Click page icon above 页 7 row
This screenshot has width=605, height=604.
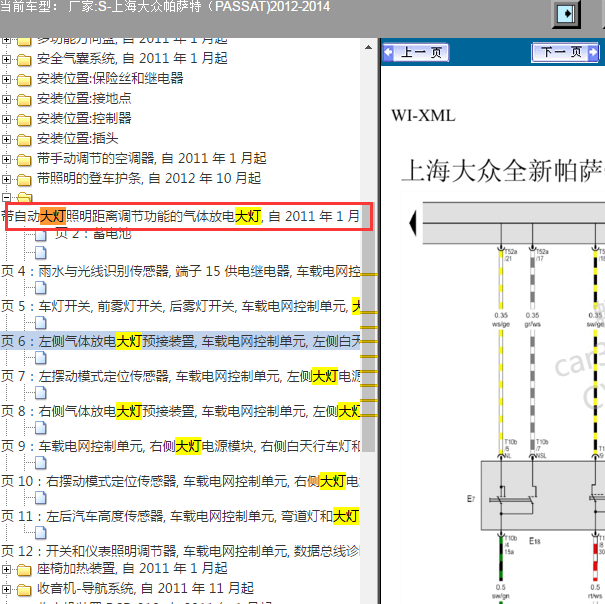click(x=41, y=358)
